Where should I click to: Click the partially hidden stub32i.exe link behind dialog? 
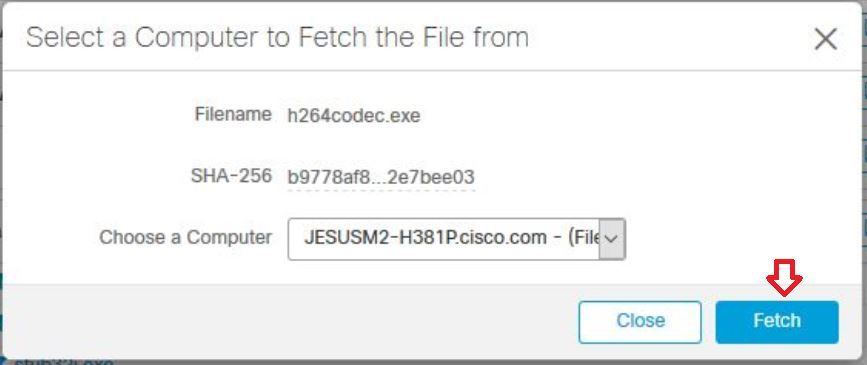[x=64, y=362]
